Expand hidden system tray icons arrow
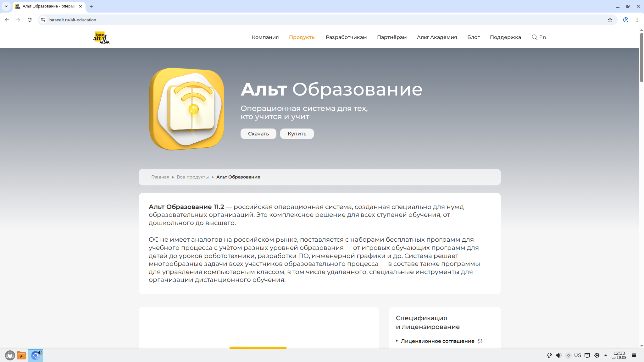 (x=606, y=355)
